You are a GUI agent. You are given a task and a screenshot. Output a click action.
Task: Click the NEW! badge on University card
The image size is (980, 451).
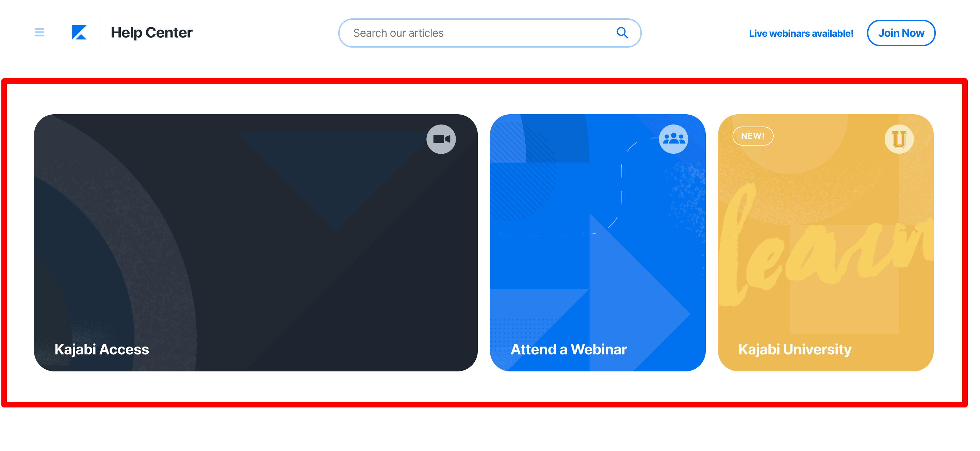coord(752,136)
